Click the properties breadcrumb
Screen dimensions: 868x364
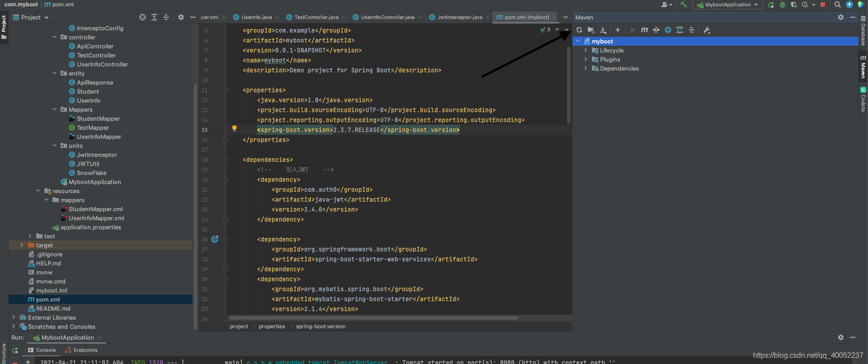[x=272, y=326]
